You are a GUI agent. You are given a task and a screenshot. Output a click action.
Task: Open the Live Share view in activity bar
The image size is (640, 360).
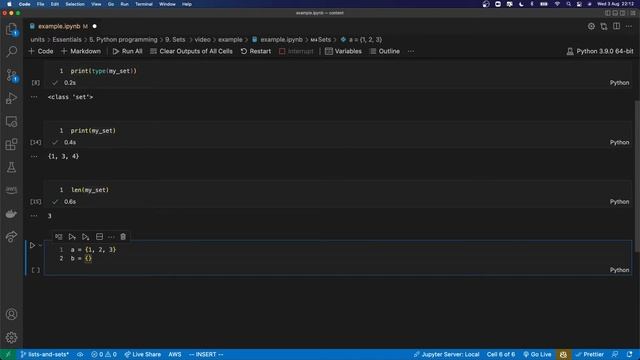click(x=11, y=236)
